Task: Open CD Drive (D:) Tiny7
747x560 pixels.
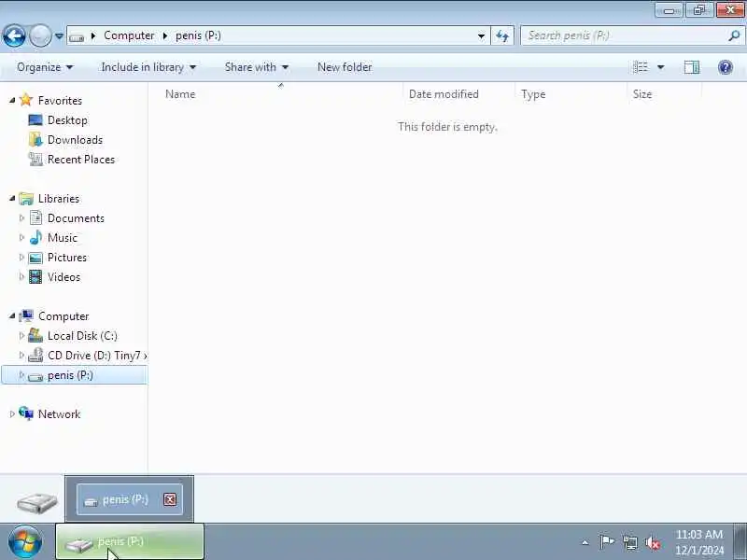Action: 97,356
